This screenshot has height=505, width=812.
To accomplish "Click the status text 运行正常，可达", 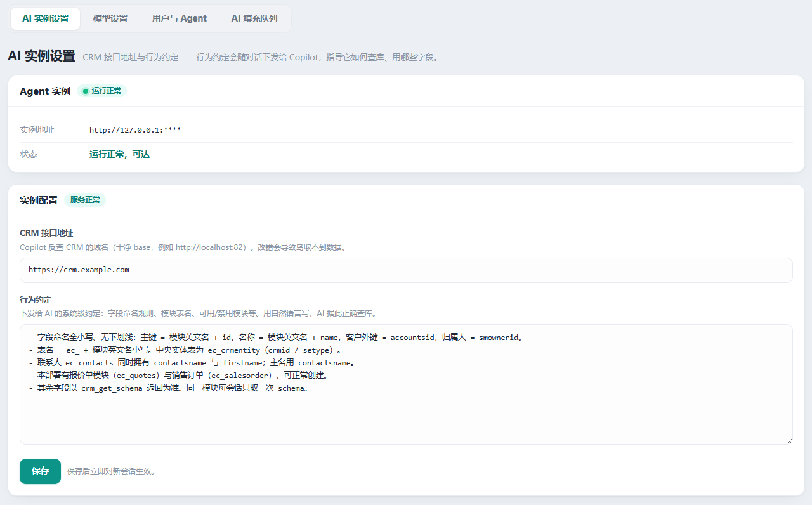I will [119, 155].
